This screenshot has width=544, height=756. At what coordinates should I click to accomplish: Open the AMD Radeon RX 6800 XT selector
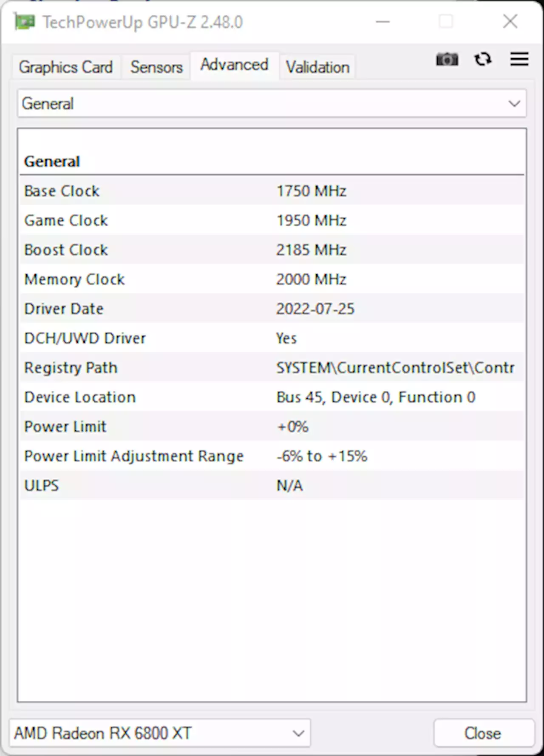click(160, 733)
